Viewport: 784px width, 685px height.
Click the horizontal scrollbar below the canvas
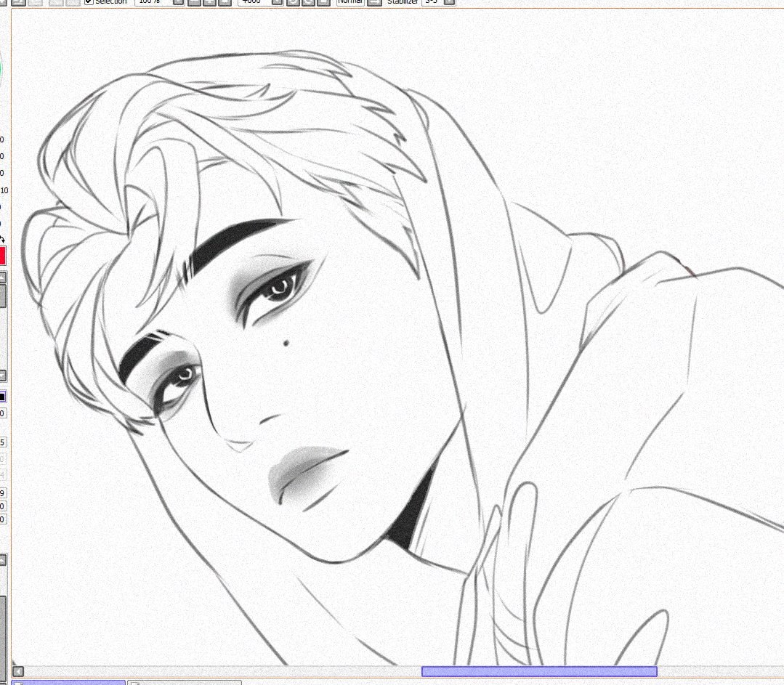[536, 671]
